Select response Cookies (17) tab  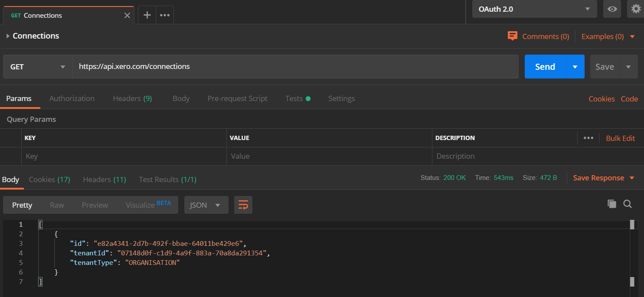click(x=49, y=180)
